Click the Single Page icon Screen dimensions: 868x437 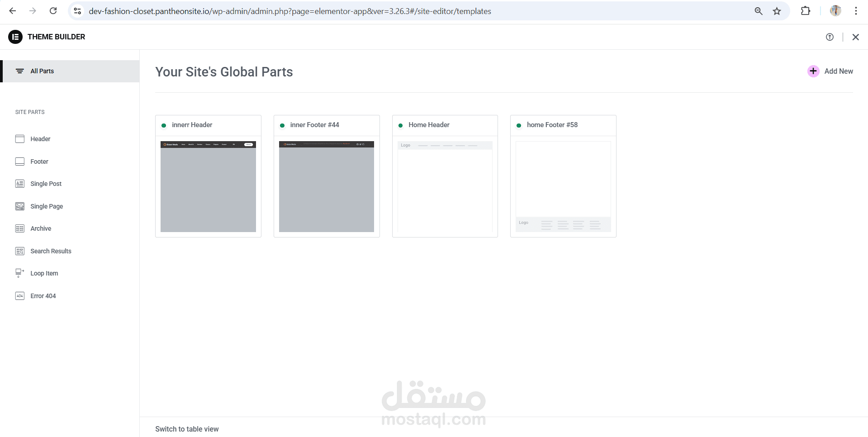(x=20, y=206)
